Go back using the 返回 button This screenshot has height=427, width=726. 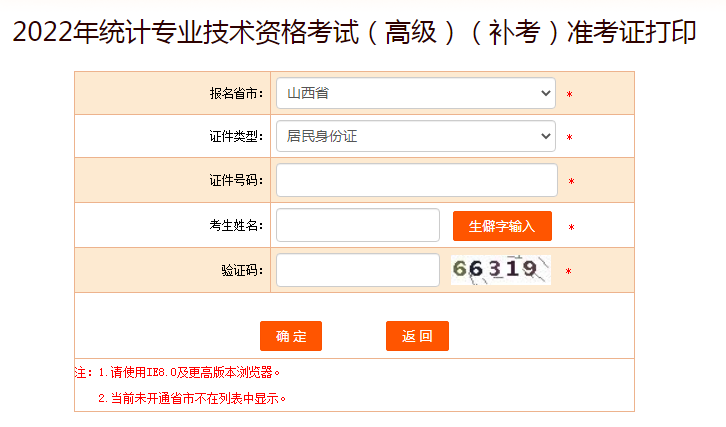tap(417, 336)
